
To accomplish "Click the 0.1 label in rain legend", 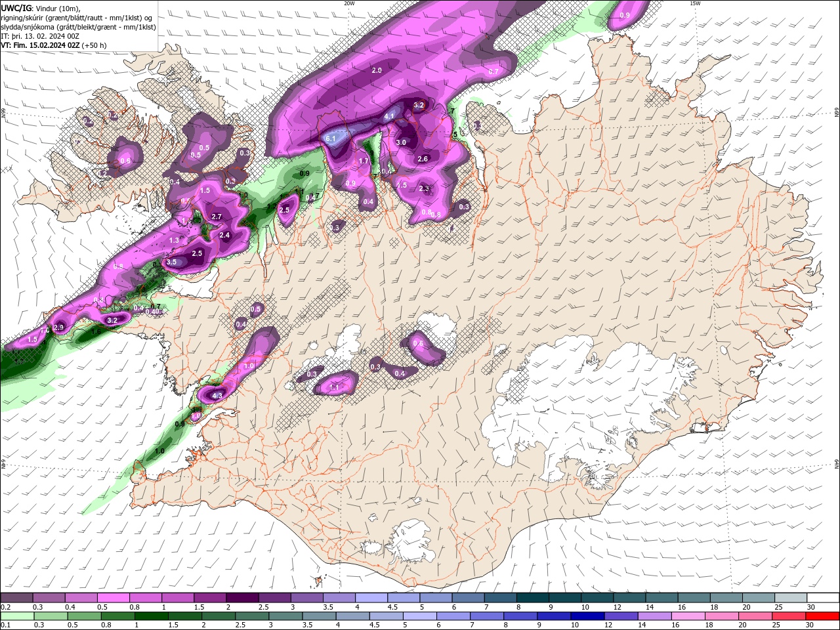I will click(x=5, y=625).
